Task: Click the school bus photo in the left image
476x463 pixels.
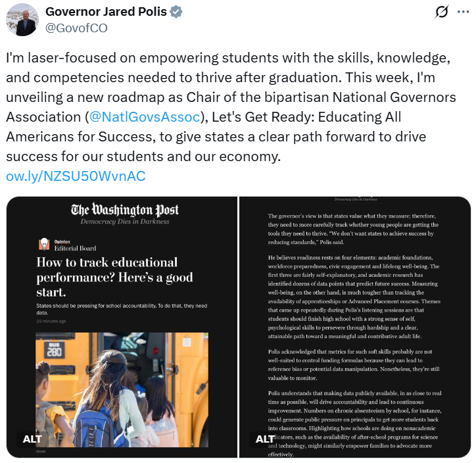Action: [x=122, y=388]
